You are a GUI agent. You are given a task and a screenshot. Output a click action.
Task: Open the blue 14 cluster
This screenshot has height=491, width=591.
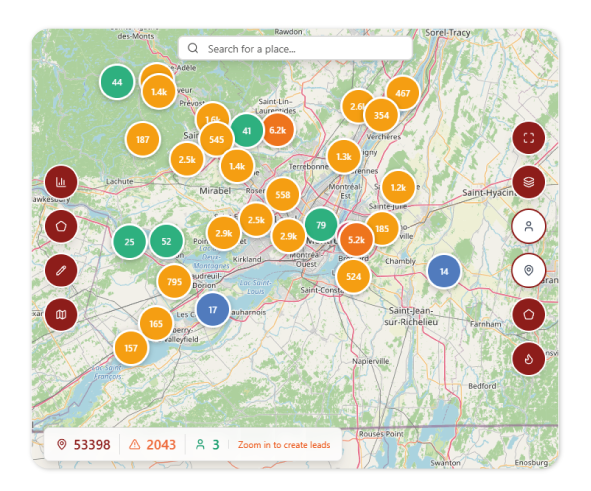click(444, 271)
